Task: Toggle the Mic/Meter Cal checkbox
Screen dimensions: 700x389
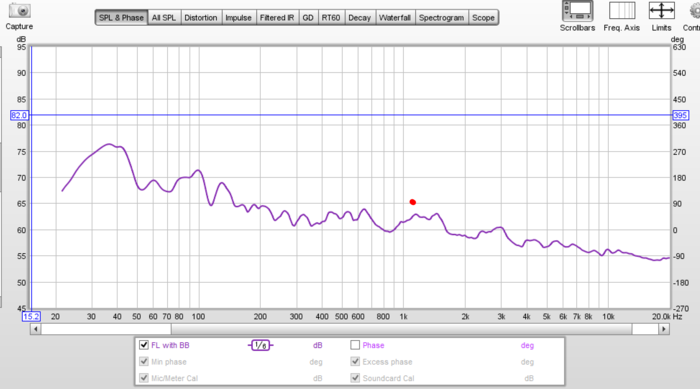Action: tap(144, 378)
